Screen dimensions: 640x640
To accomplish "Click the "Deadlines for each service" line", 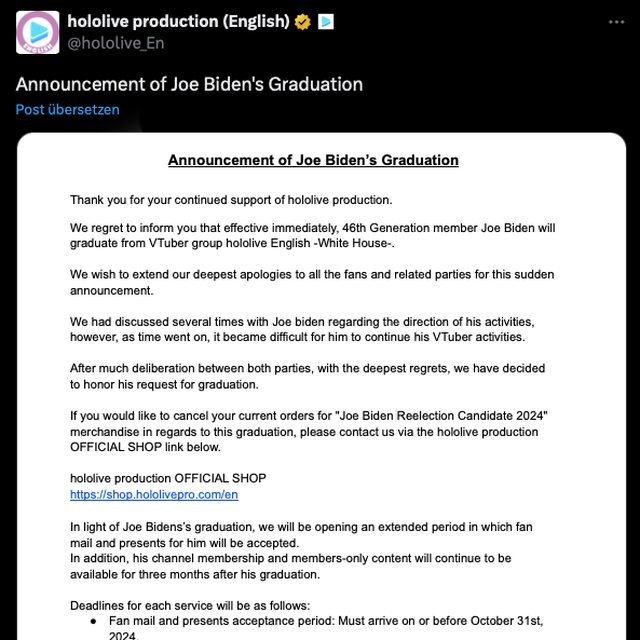I will (190, 605).
